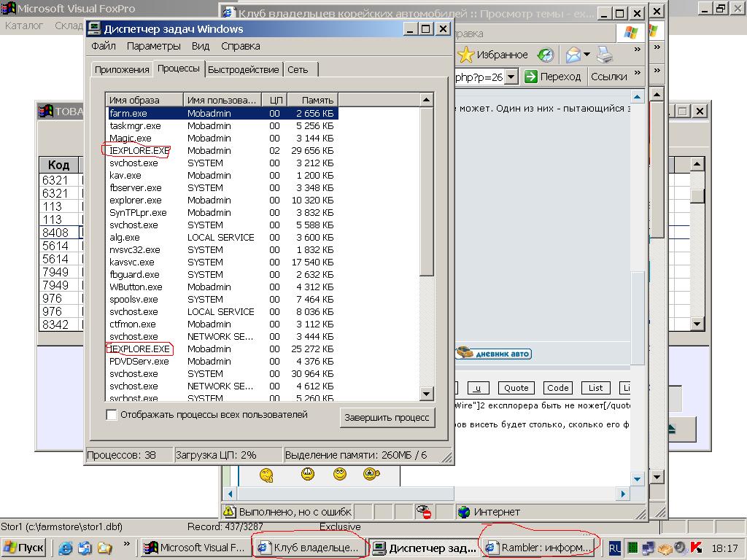
Task: Click the дневник авто car badge
Action: (x=494, y=354)
